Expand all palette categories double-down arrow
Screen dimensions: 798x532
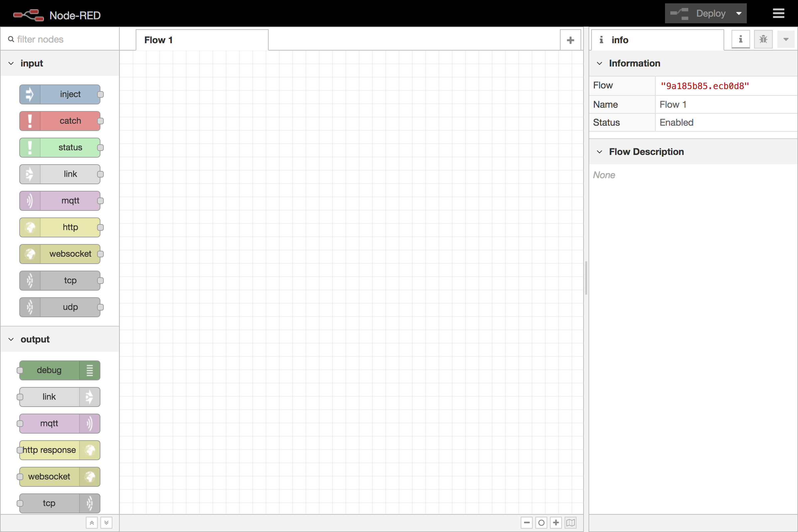click(x=106, y=522)
